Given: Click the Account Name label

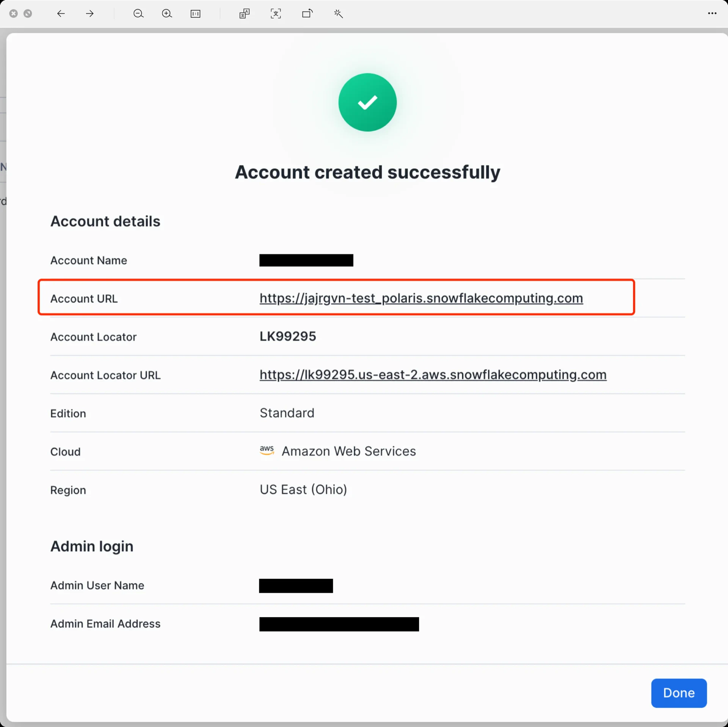Looking at the screenshot, I should (x=89, y=260).
